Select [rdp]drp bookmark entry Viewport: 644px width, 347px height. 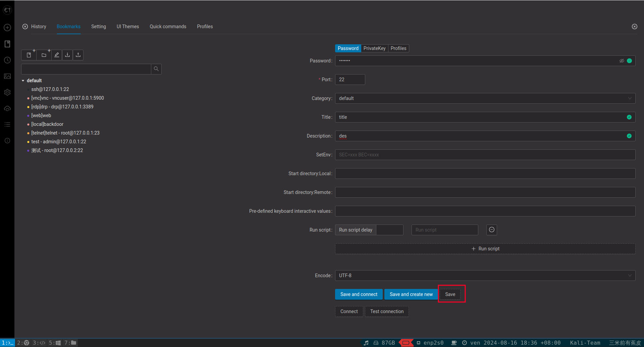[62, 107]
